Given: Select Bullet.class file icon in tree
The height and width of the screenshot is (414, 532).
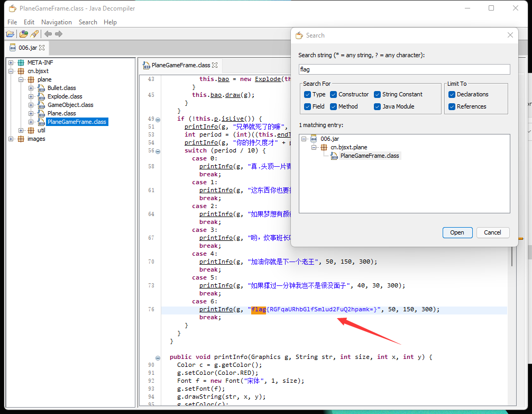Looking at the screenshot, I should (x=42, y=88).
